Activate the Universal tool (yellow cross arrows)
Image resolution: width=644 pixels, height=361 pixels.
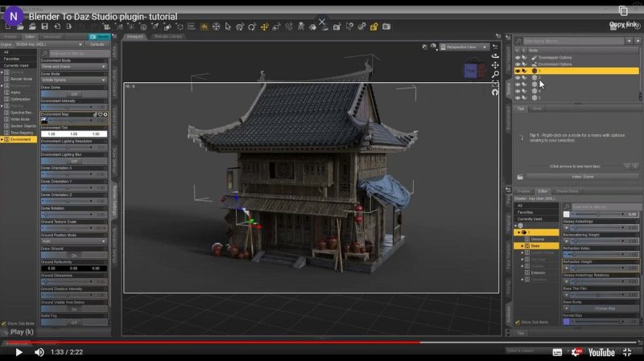click(265, 27)
